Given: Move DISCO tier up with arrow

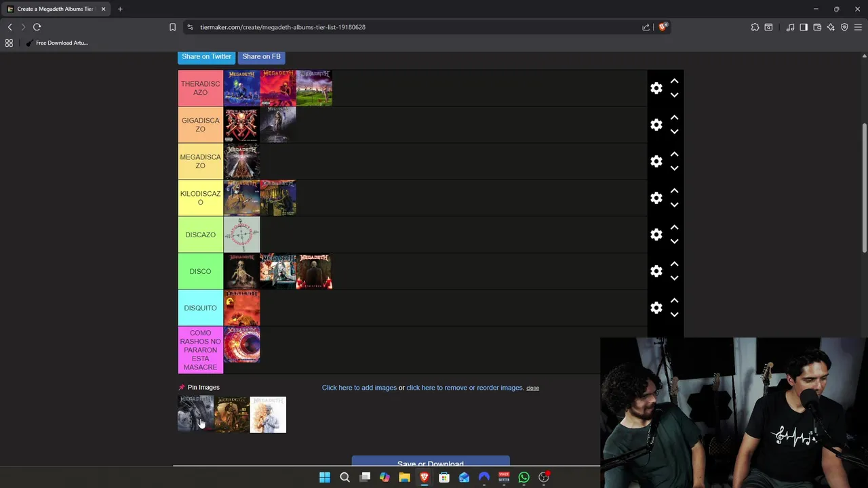Looking at the screenshot, I should [674, 264].
